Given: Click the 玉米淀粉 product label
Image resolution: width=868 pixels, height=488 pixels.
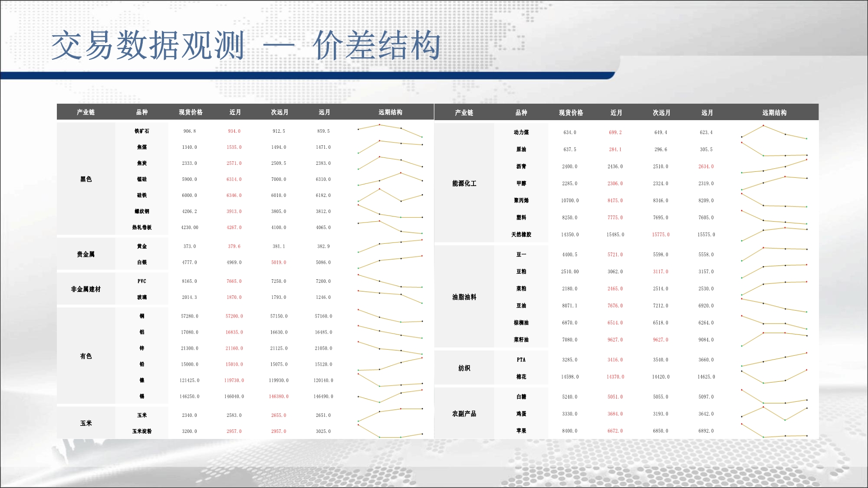Looking at the screenshot, I should (142, 431).
